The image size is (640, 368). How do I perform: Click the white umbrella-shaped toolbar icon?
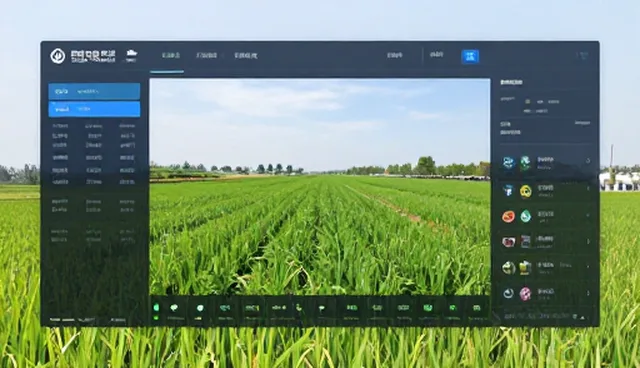(322, 308)
